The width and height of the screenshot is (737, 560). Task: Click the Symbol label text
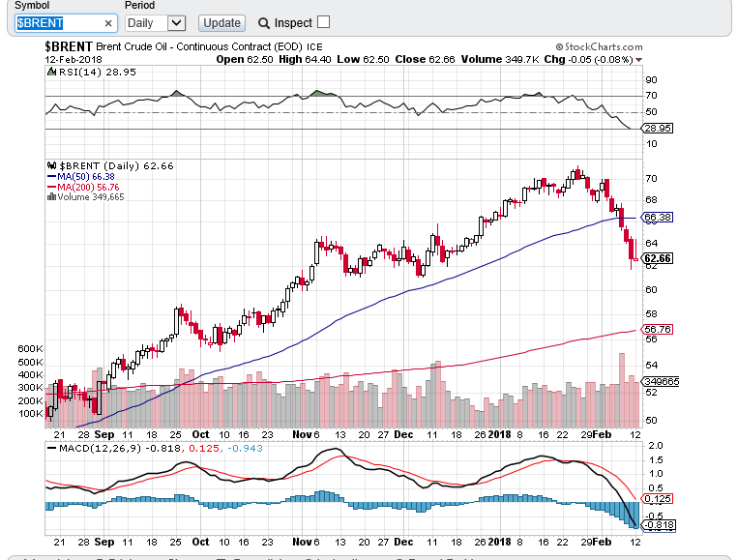pyautogui.click(x=32, y=5)
